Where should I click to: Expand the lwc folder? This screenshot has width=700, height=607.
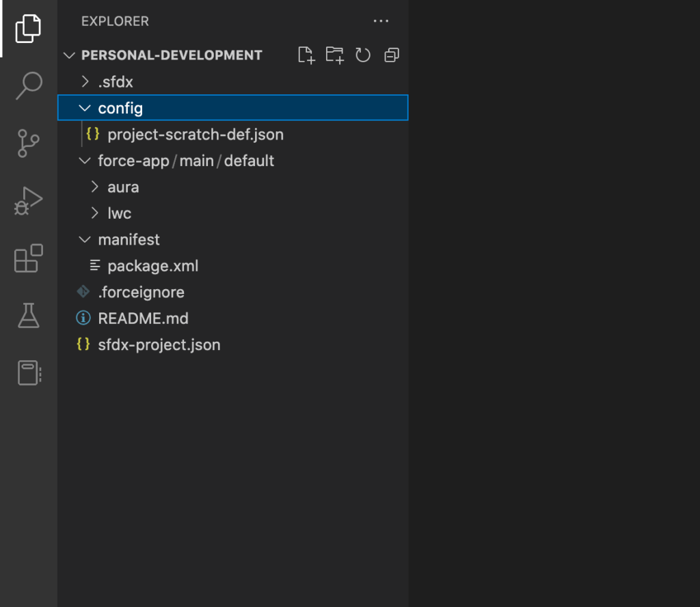pyautogui.click(x=119, y=213)
